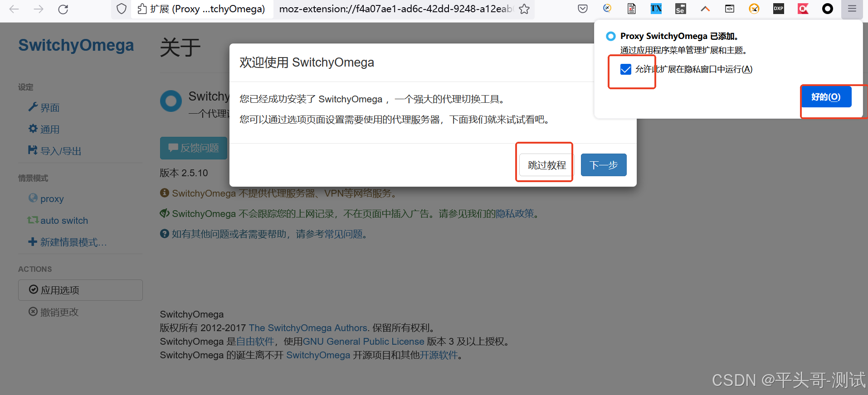Continue with the 下一步 button

click(604, 165)
